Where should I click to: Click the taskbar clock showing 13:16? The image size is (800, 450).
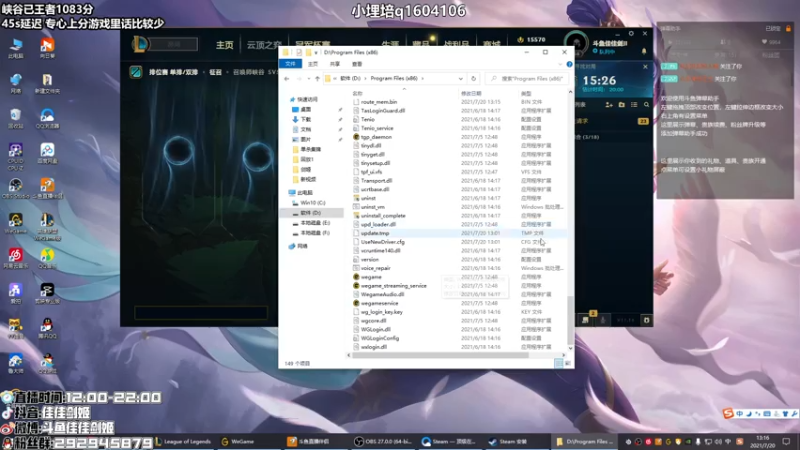(762, 442)
